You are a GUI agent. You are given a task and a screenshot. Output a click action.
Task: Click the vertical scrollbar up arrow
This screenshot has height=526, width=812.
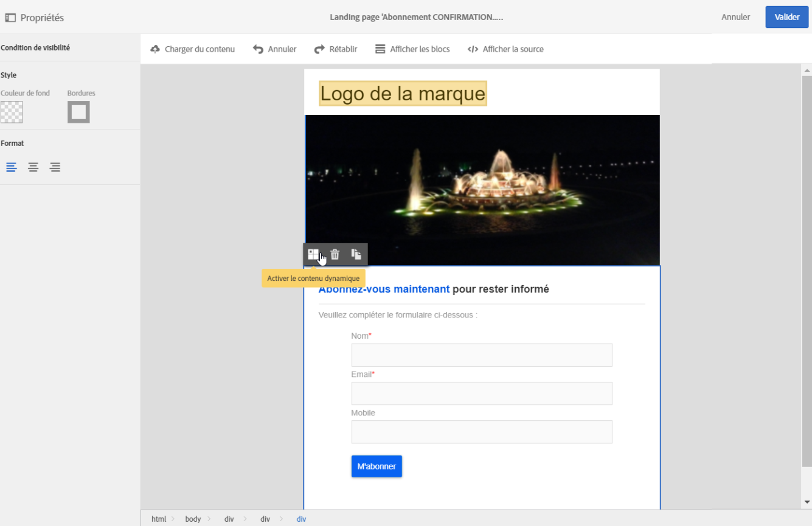(x=807, y=69)
